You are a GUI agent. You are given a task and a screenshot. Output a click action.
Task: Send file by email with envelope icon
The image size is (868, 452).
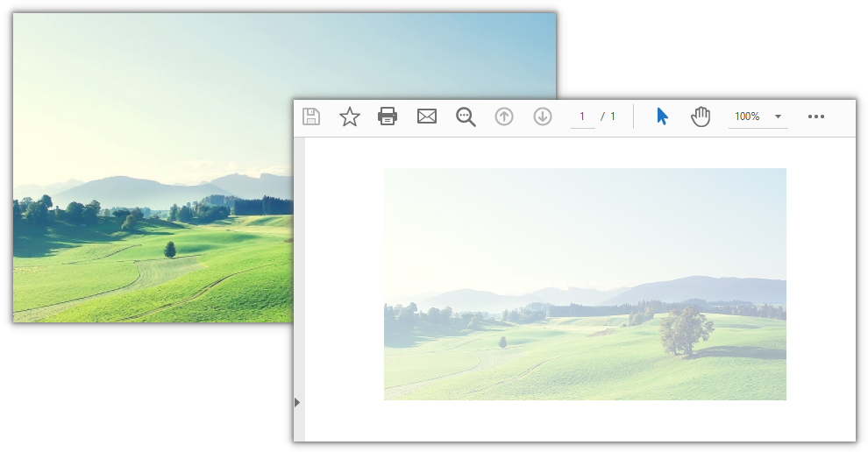426,117
